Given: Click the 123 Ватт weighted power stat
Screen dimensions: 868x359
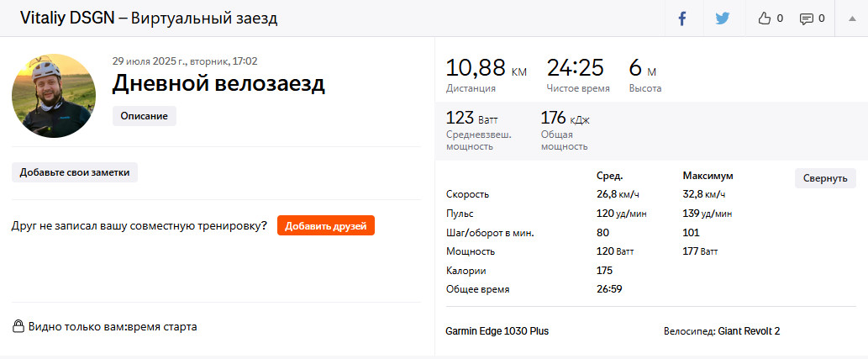Looking at the screenshot, I should (x=471, y=118).
